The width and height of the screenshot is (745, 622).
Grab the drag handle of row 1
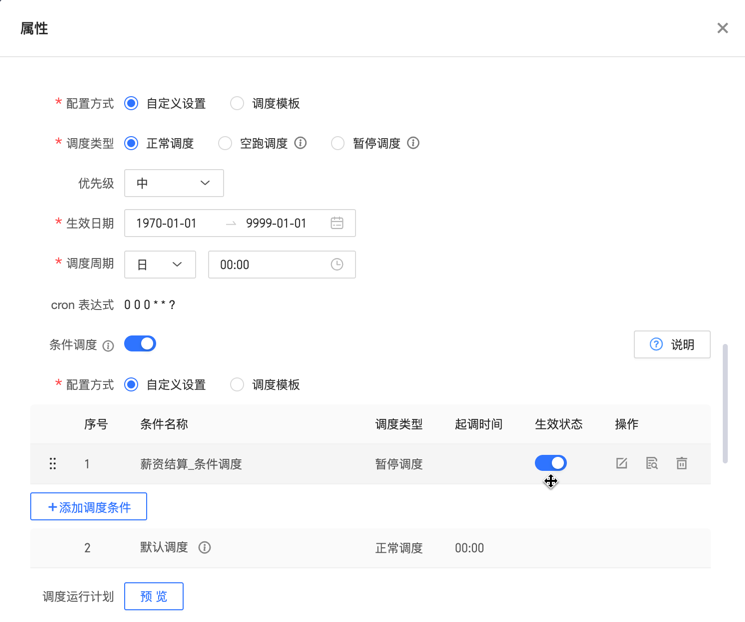point(53,464)
